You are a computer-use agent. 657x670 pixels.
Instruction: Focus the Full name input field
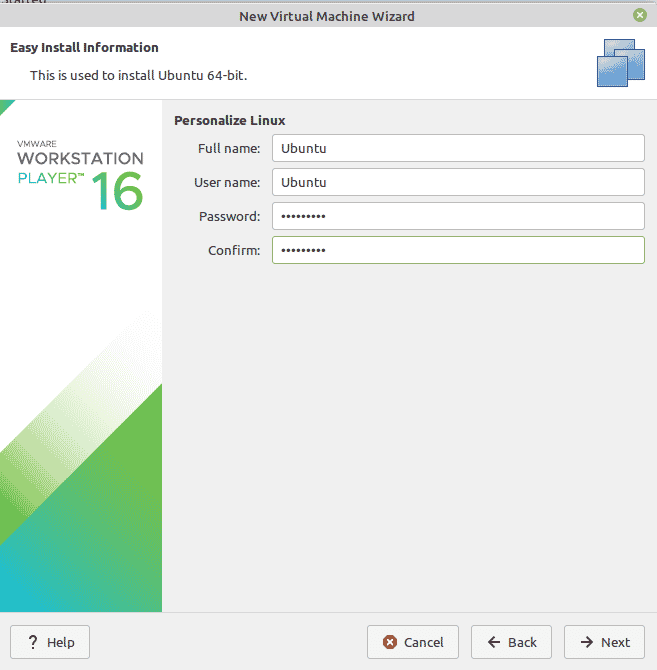[458, 148]
